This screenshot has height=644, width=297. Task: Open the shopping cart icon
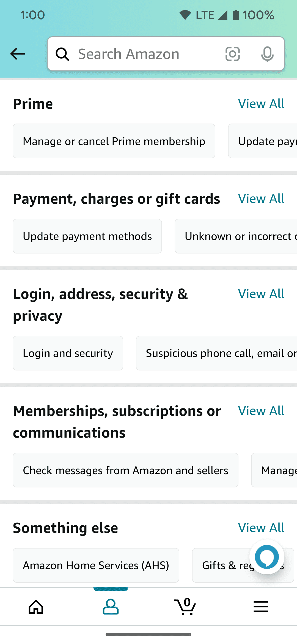coord(185,607)
